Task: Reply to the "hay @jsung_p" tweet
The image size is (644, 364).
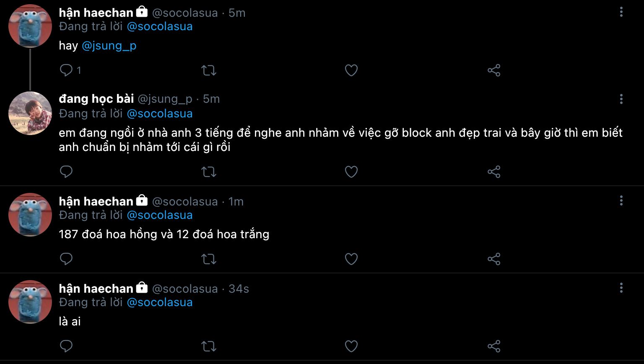Action: click(66, 70)
